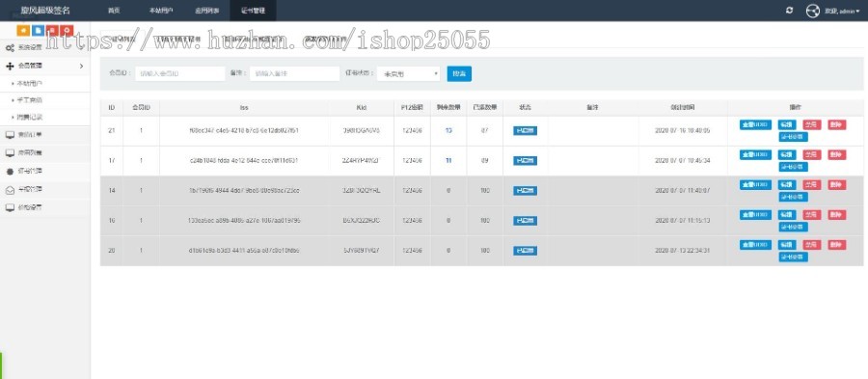The image size is (868, 379).
Task: Click widest blue action button in row ID 21
Action: point(755,124)
